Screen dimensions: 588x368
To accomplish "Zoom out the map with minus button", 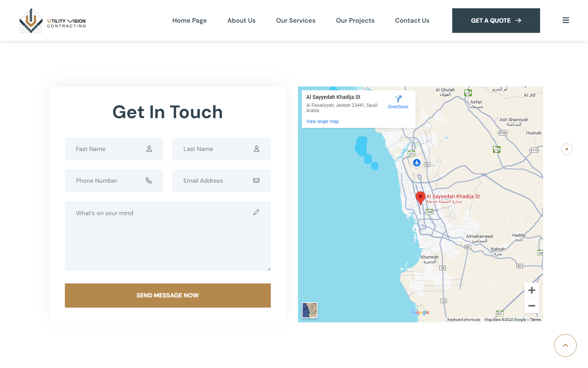I will tap(531, 306).
